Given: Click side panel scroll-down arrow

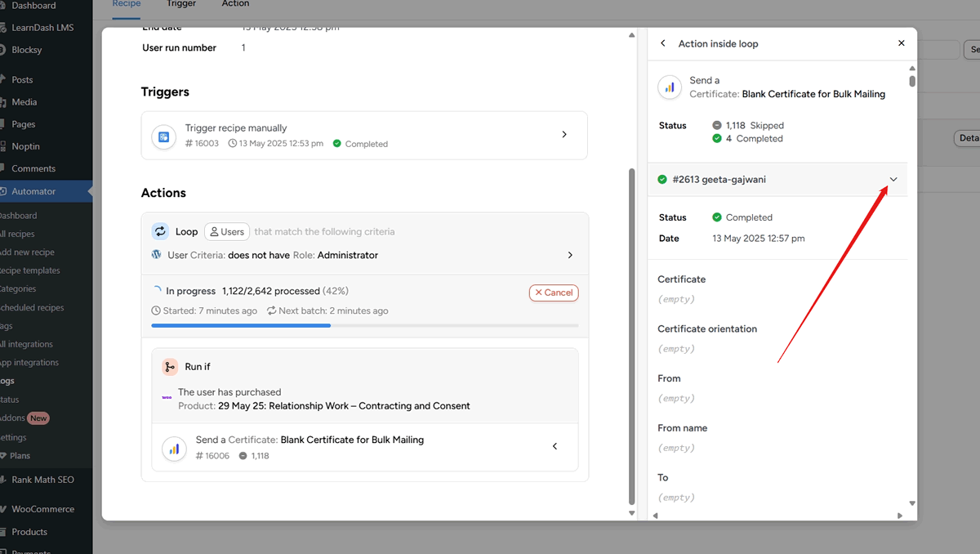Looking at the screenshot, I should pos(912,503).
